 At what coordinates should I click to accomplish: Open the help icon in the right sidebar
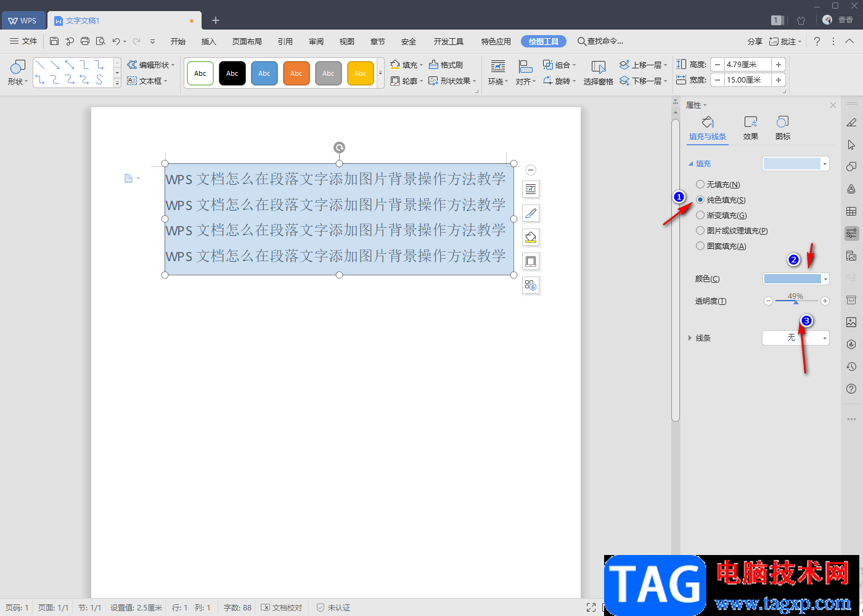pos(851,389)
